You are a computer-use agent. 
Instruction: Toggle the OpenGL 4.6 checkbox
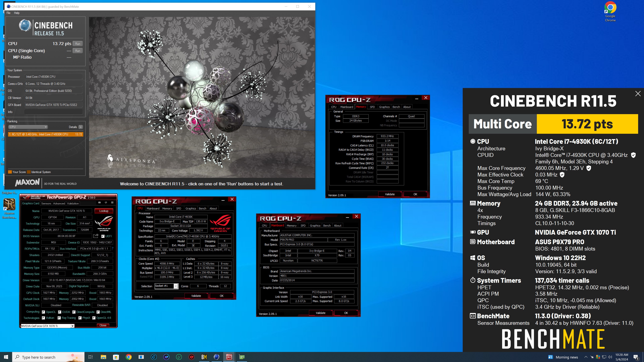pos(94,318)
